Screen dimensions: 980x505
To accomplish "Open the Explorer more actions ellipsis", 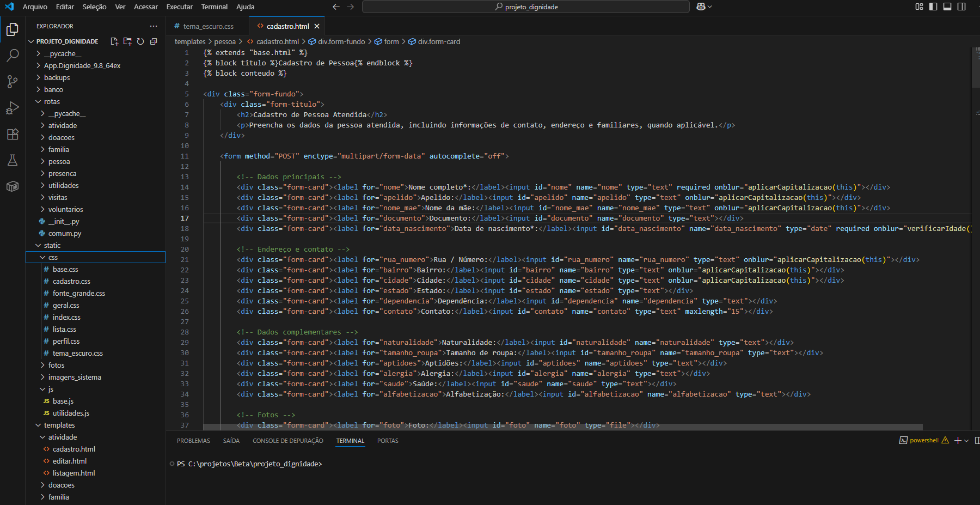I will (x=154, y=26).
